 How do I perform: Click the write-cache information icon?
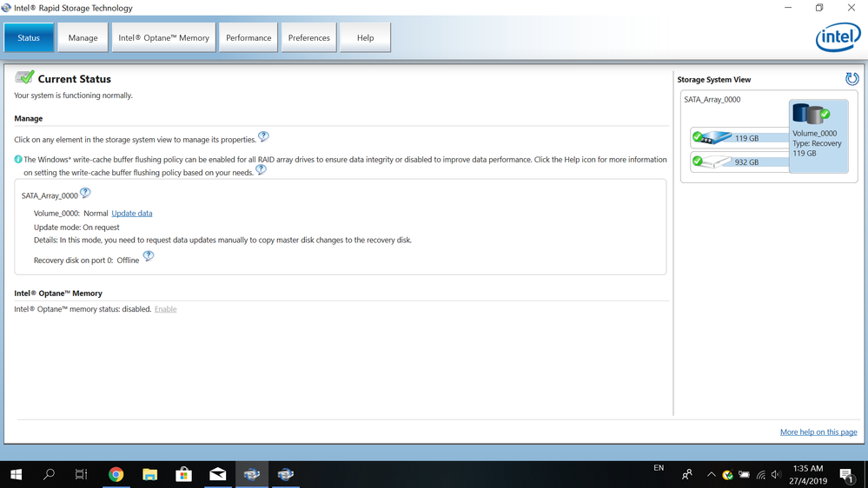(17, 160)
